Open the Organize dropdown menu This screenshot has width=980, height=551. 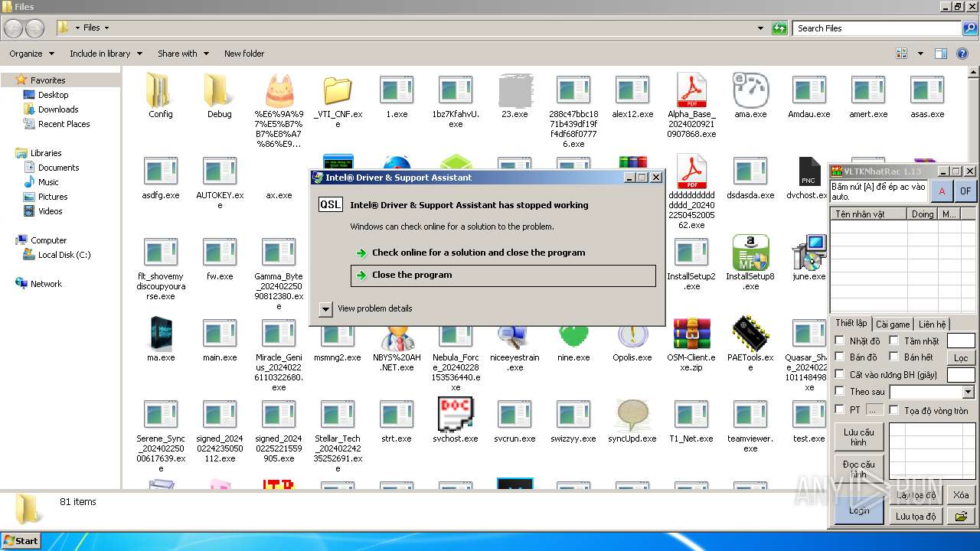click(x=32, y=54)
